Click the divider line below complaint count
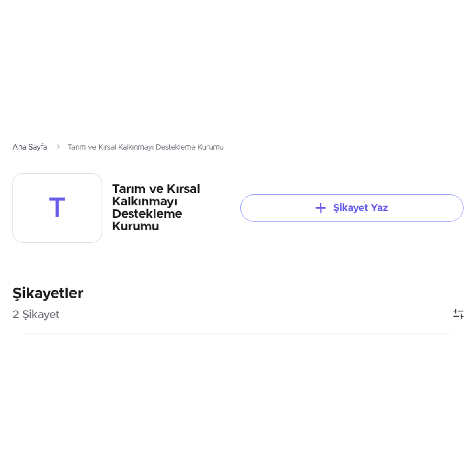 tap(238, 333)
